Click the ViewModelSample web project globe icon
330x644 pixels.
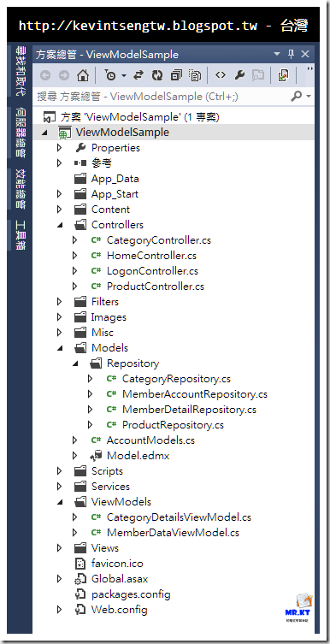[64, 133]
